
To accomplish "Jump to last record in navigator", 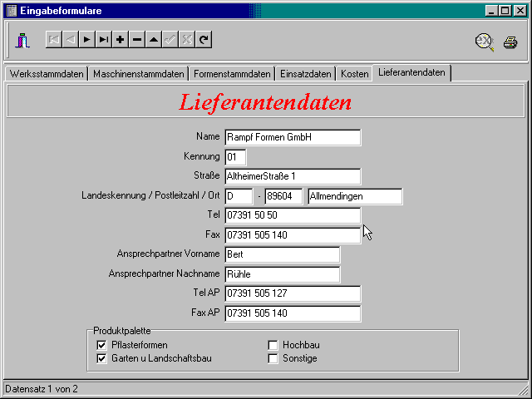I will click(x=103, y=39).
